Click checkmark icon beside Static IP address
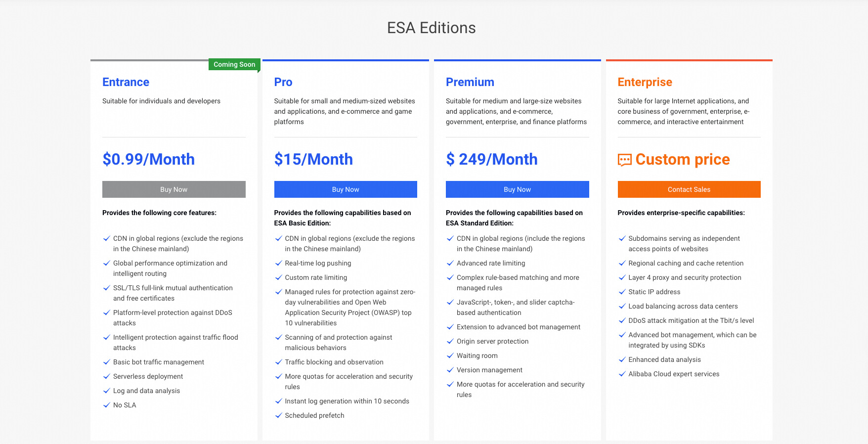Screen dimensions: 868x444 coord(622,292)
